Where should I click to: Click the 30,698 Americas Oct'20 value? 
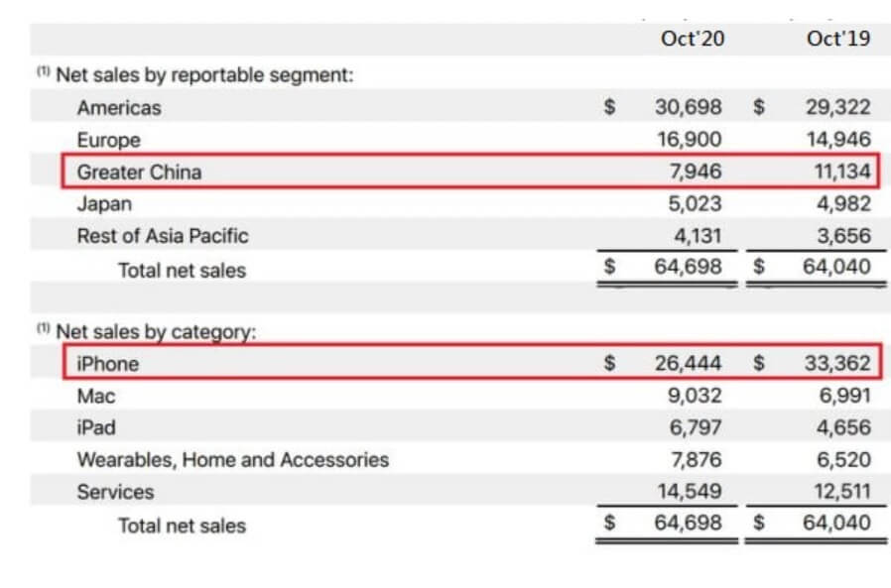(x=688, y=107)
